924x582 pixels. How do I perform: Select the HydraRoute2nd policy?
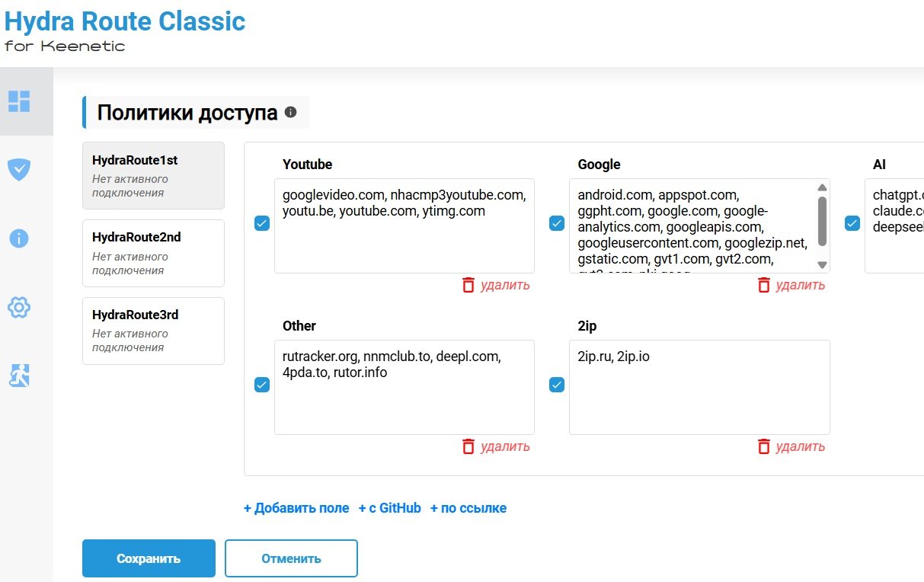(153, 253)
